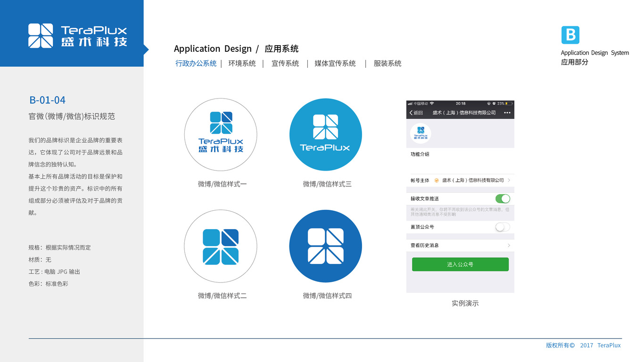Click the phone title 盛术（上海）信息科技有限公司
Viewport: 644px width, 362px height.
tap(464, 113)
